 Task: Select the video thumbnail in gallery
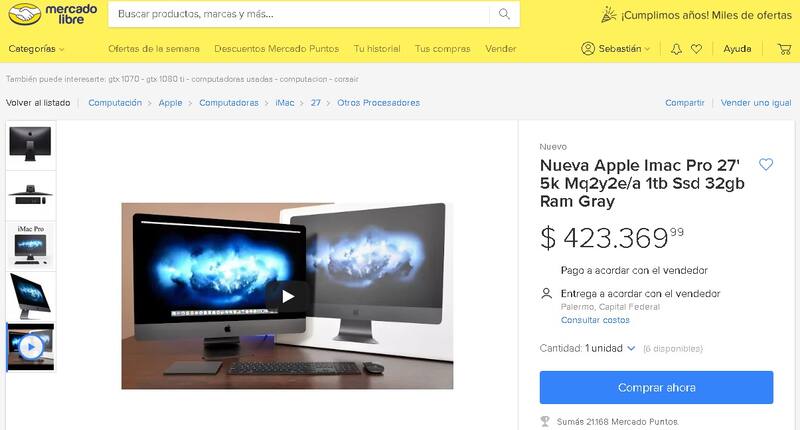tap(30, 347)
